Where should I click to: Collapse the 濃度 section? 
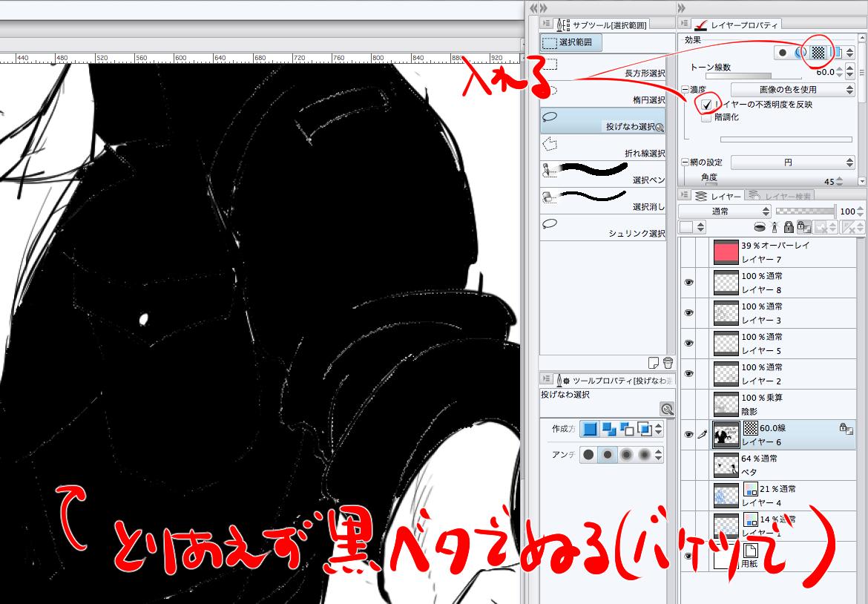(x=685, y=90)
